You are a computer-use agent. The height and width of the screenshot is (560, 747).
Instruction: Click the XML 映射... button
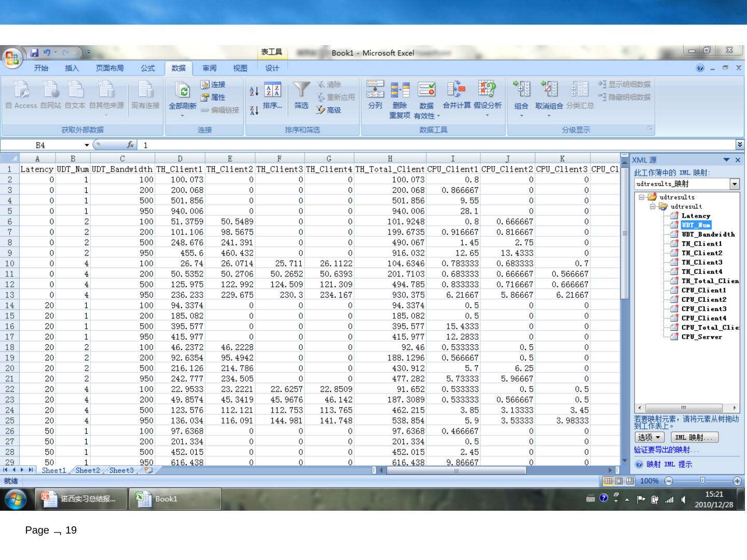[x=695, y=438]
